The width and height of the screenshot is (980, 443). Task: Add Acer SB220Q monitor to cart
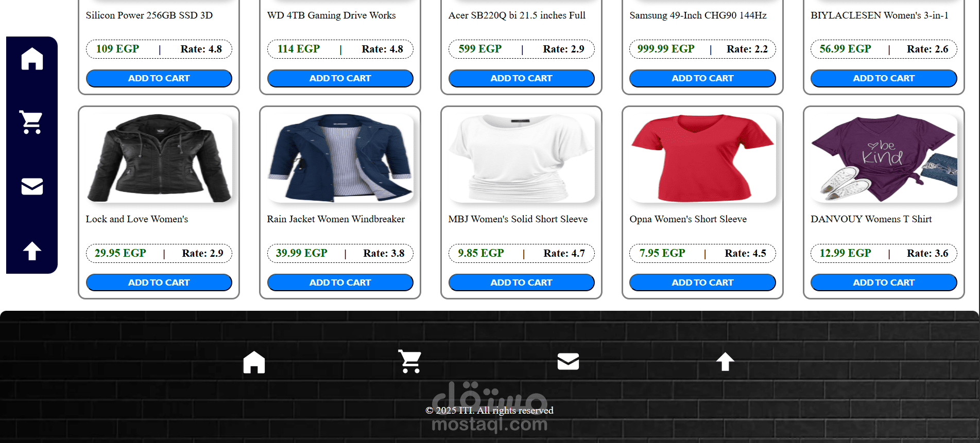[521, 78]
